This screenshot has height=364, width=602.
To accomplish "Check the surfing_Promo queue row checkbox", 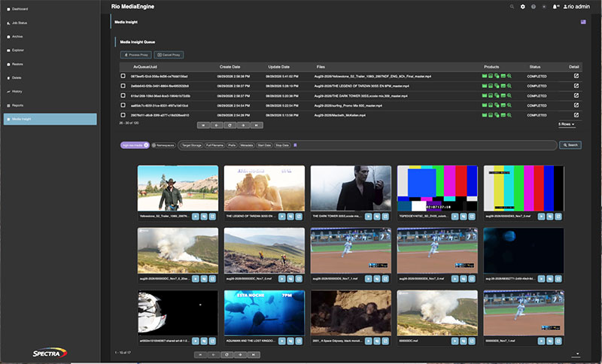I will (x=123, y=105).
